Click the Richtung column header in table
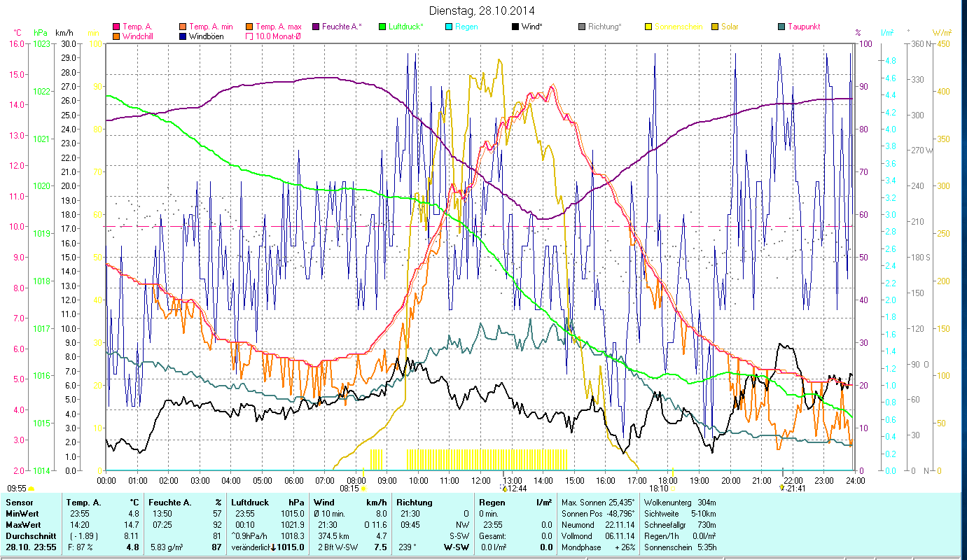Image resolution: width=967 pixels, height=560 pixels. click(x=415, y=502)
